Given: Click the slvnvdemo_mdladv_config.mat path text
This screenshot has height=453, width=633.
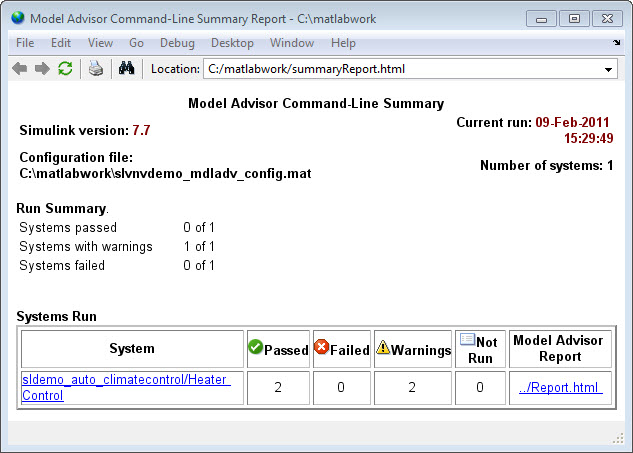Looking at the screenshot, I should pos(165,173).
